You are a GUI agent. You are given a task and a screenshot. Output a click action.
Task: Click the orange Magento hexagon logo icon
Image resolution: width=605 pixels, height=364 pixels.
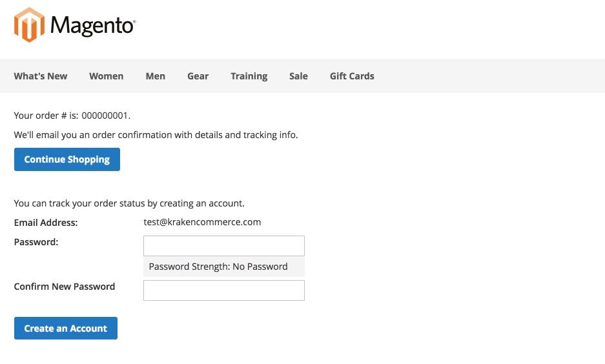coord(29,25)
